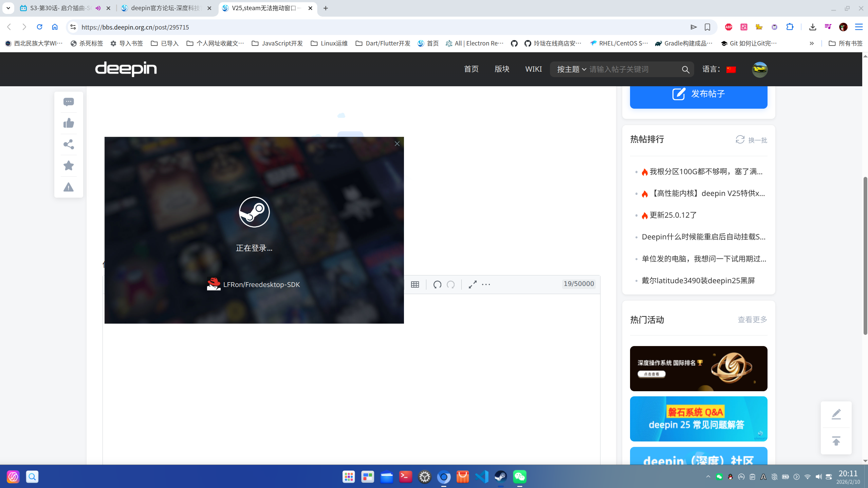This screenshot has height=488, width=868.
Task: Open the language flag selector
Action: pyautogui.click(x=731, y=69)
